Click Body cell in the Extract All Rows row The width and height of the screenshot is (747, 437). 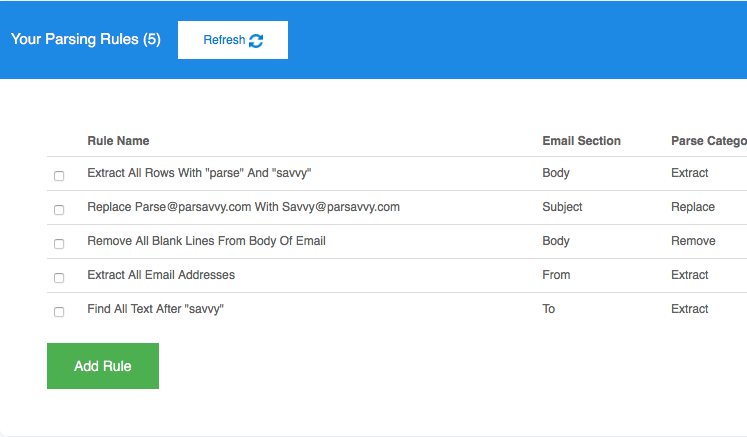point(555,173)
